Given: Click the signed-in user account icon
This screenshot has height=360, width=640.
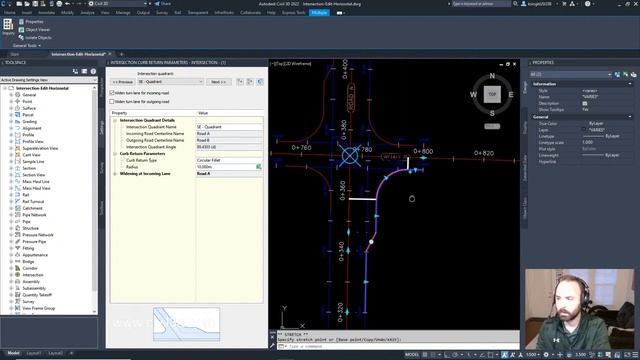Looking at the screenshot, I should tap(524, 4).
